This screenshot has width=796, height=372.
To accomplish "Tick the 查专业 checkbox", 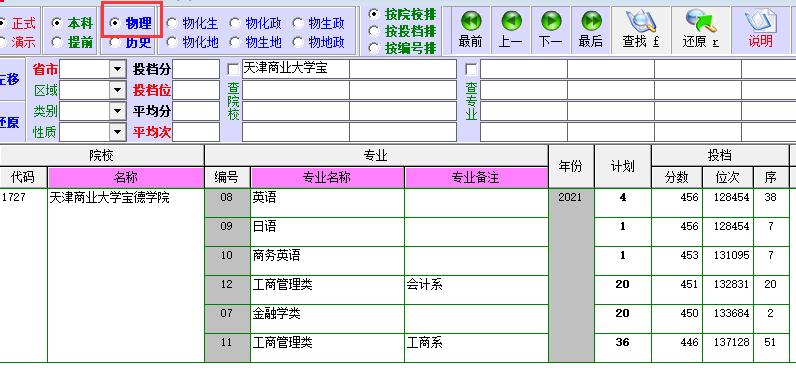I will tap(471, 69).
